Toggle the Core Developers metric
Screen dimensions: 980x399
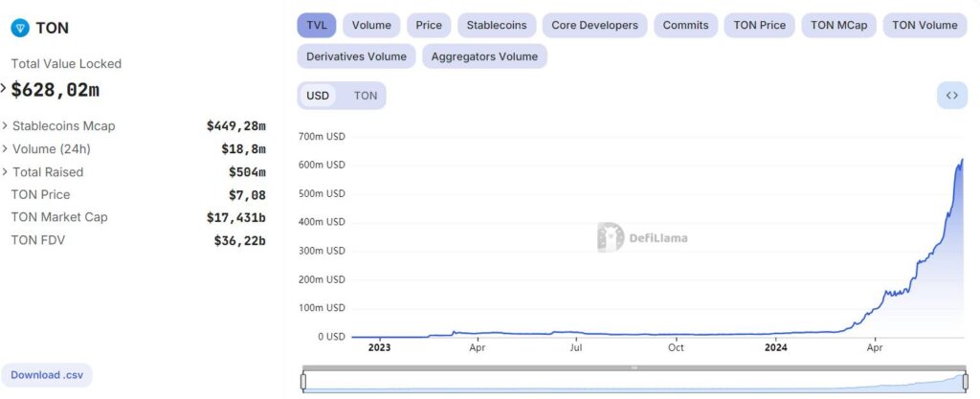pyautogui.click(x=595, y=26)
